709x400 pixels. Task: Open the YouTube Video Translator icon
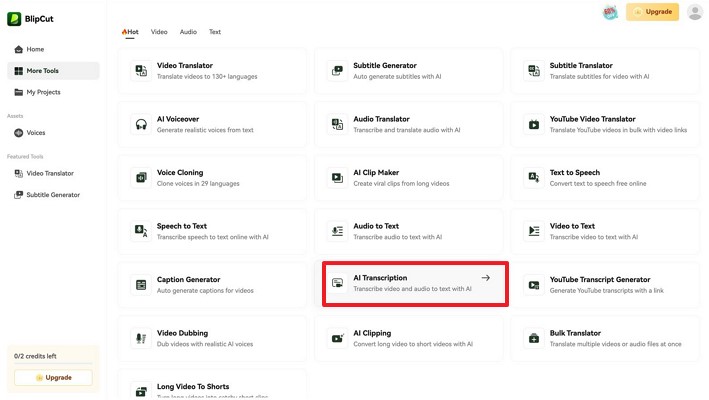tap(534, 125)
